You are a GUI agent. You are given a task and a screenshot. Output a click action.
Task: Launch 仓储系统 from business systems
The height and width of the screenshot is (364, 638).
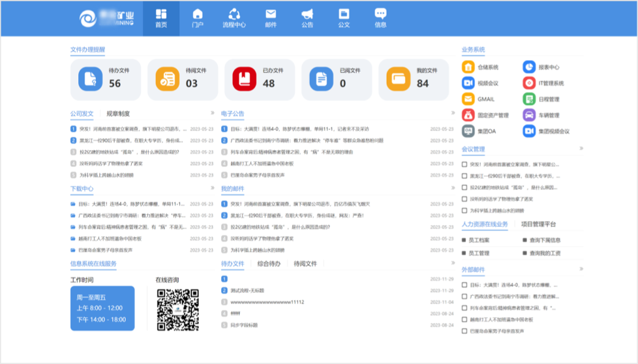468,67
